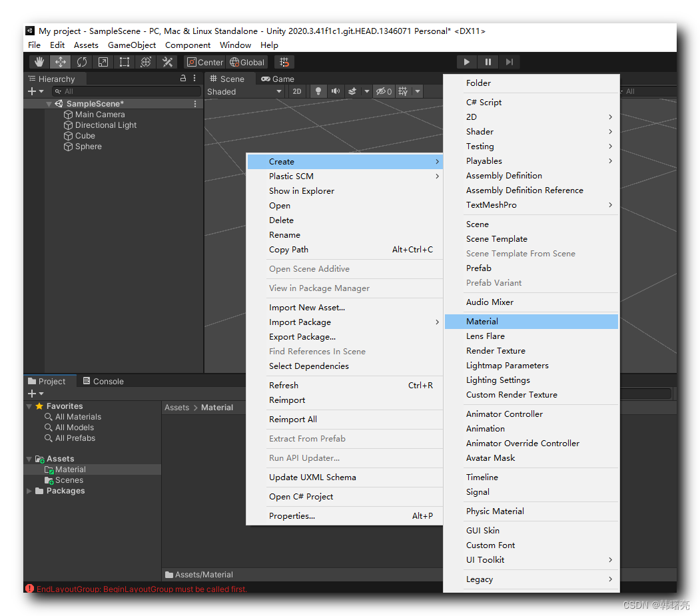Select the Scale tool
Screen dimensions: 700x616
click(103, 62)
